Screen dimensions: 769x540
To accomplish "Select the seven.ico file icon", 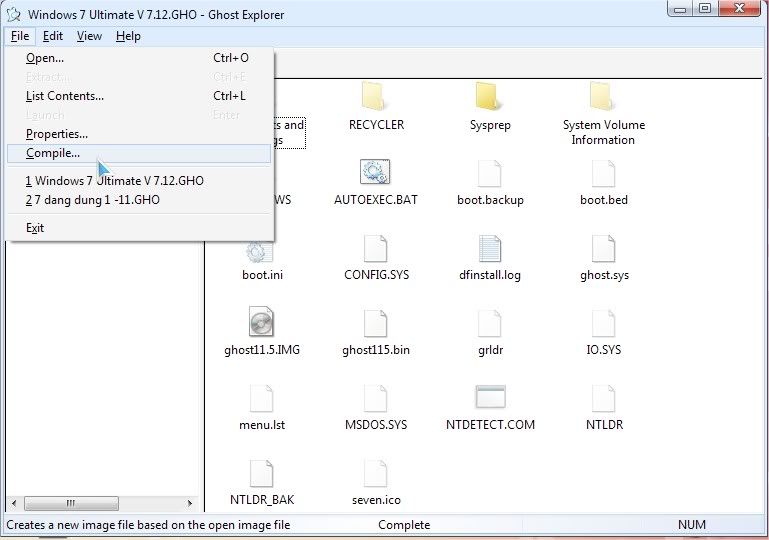I will (375, 473).
